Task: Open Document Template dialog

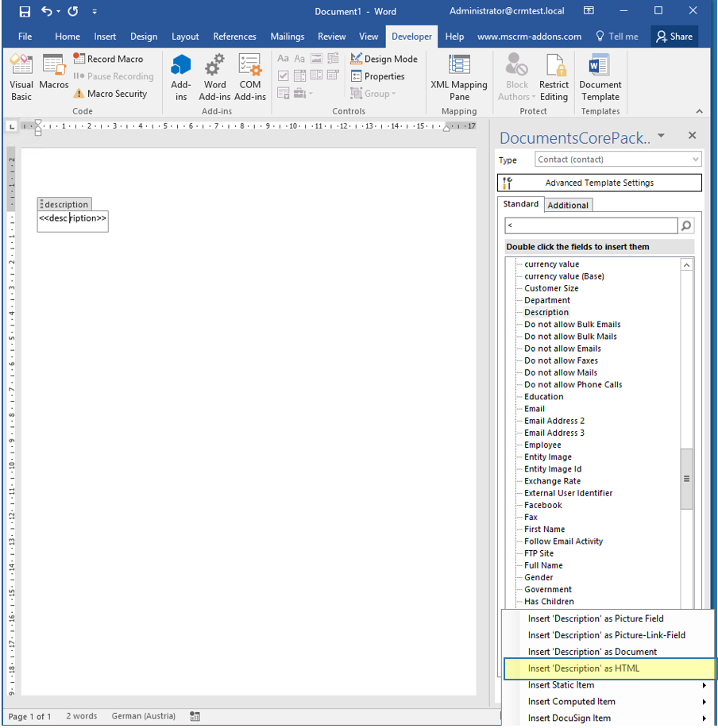Action: tap(600, 77)
